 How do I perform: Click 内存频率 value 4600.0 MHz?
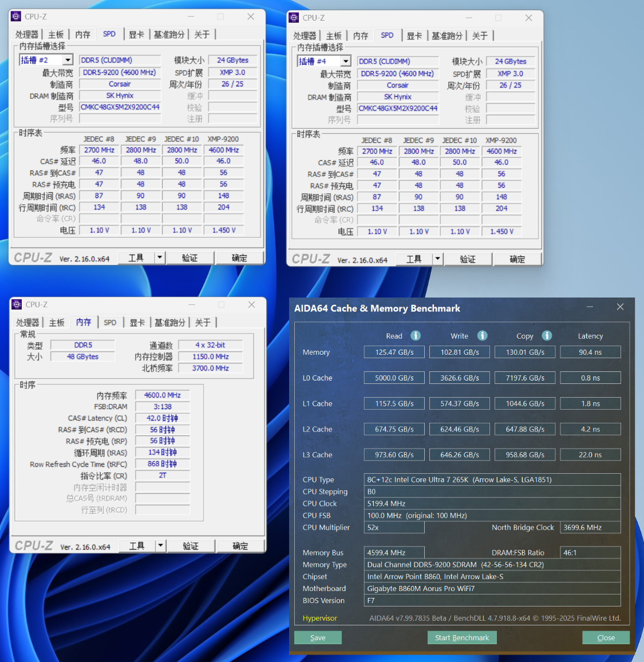pyautogui.click(x=163, y=395)
